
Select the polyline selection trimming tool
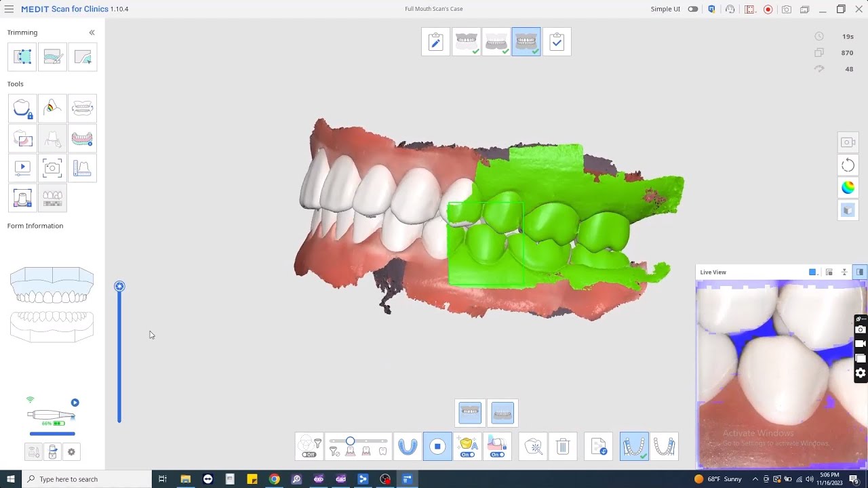pyautogui.click(x=82, y=57)
